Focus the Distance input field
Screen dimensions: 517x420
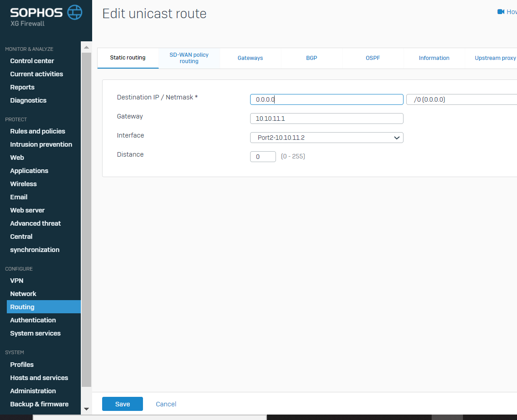point(263,157)
